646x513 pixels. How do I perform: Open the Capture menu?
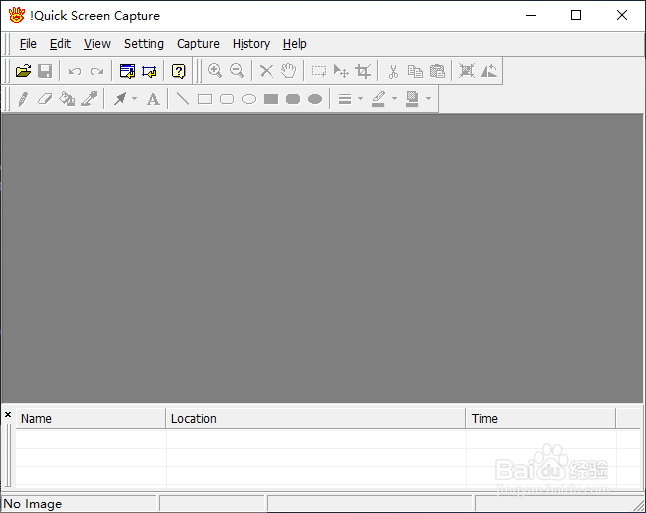(x=198, y=44)
